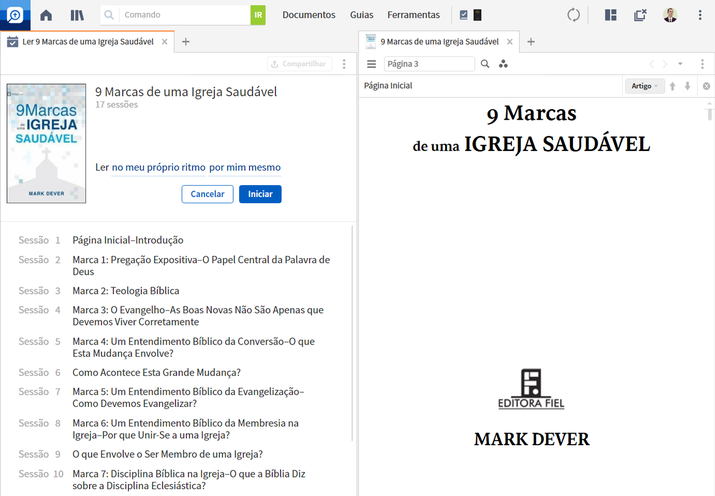Click the Compartilhar share button
715x496 pixels.
pyautogui.click(x=299, y=64)
